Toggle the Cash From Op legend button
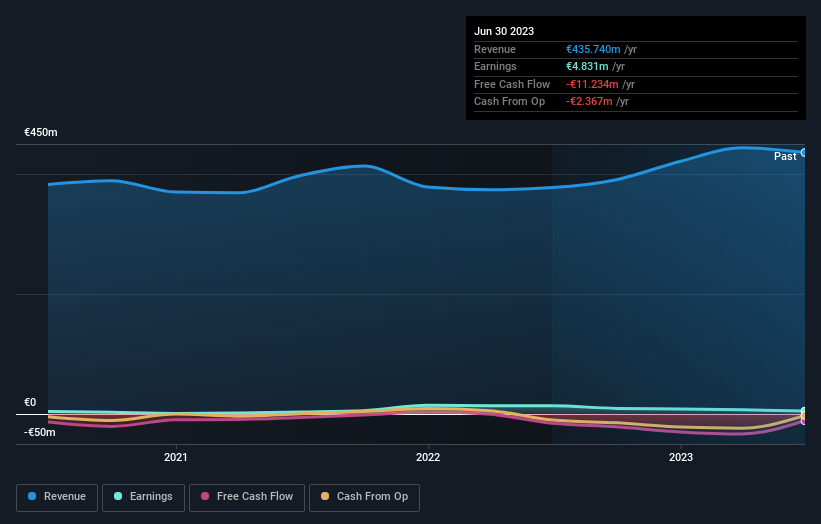The image size is (821, 524). [364, 497]
